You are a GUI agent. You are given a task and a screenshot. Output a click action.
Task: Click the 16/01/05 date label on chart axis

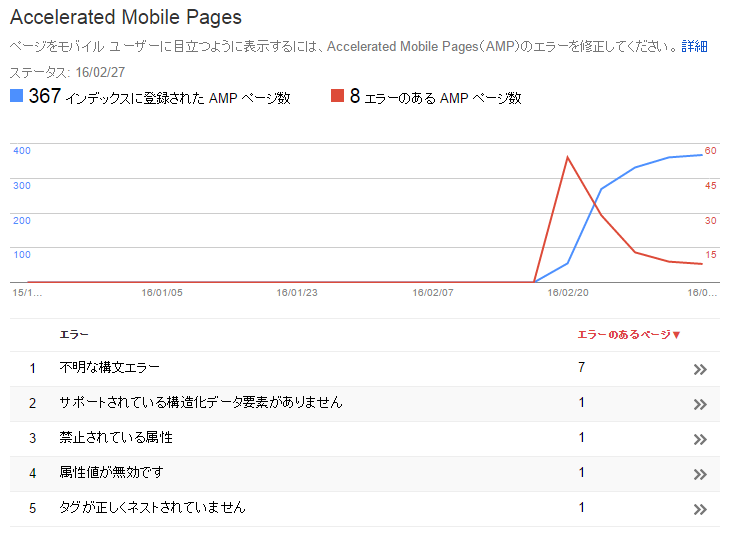[x=162, y=293]
